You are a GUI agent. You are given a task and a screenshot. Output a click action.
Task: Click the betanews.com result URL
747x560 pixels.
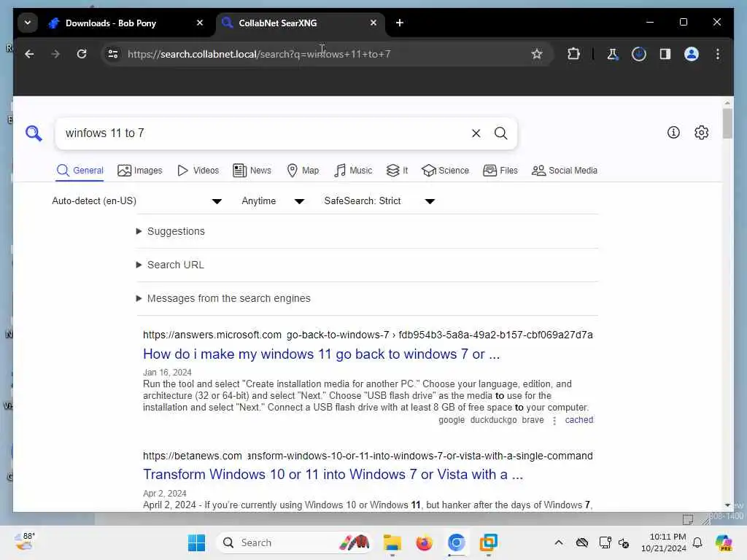coord(368,456)
